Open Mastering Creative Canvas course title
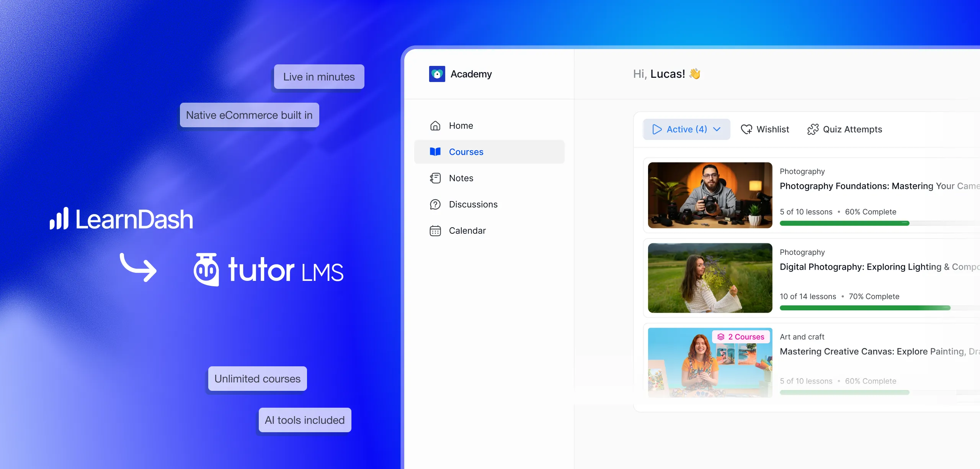980x469 pixels. [880, 352]
